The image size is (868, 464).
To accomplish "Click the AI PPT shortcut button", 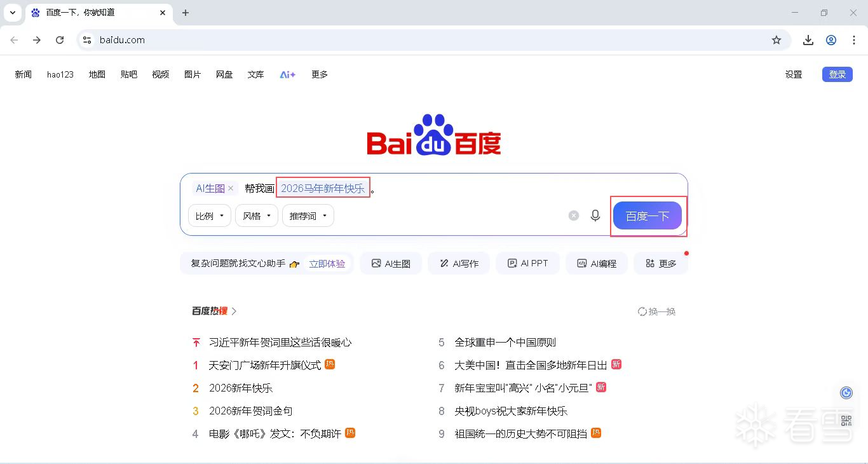I will (x=527, y=263).
